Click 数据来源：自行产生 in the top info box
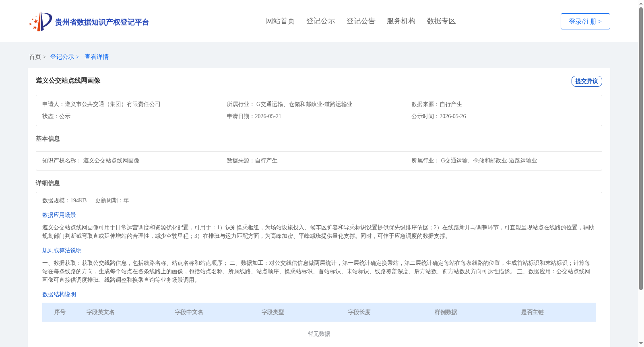This screenshot has width=644, height=347. coord(437,104)
